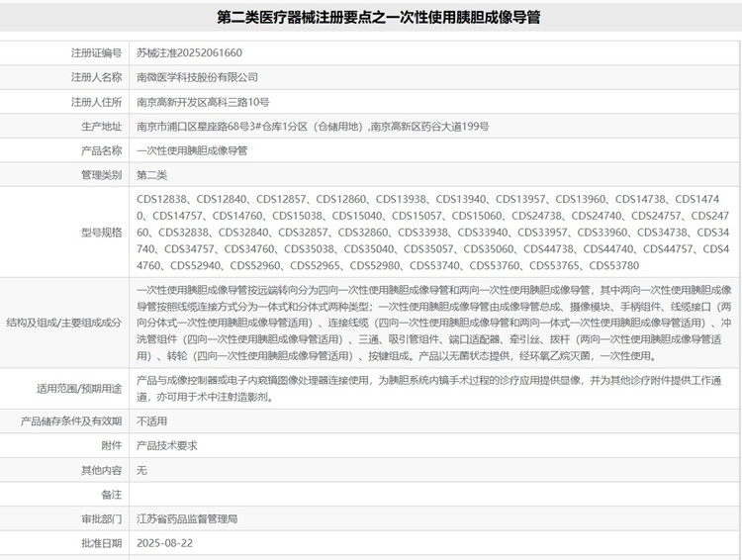Click the empty 备注 value cell
This screenshot has height=560, width=742.
tap(435, 494)
